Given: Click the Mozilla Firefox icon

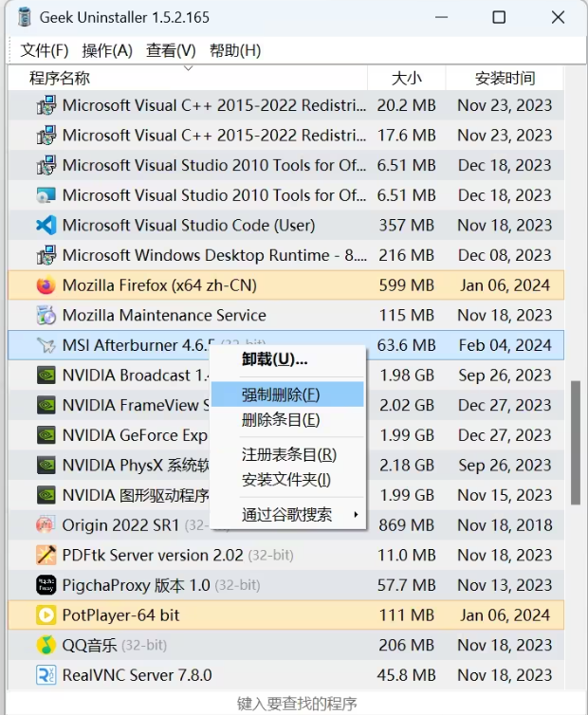Looking at the screenshot, I should coord(46,285).
